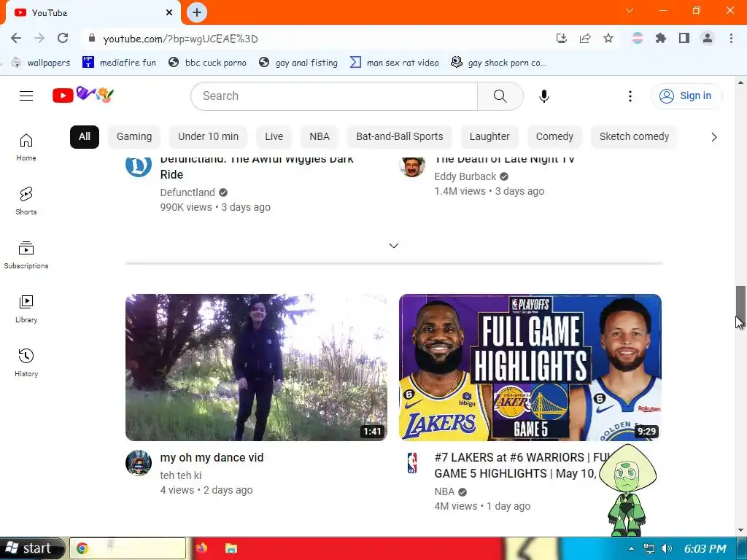Play the Full Game Highlights thumbnail
The image size is (747, 560).
(x=530, y=367)
